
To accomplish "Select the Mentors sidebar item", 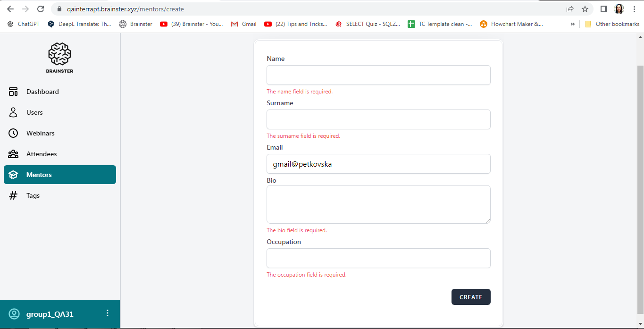I will pos(60,175).
